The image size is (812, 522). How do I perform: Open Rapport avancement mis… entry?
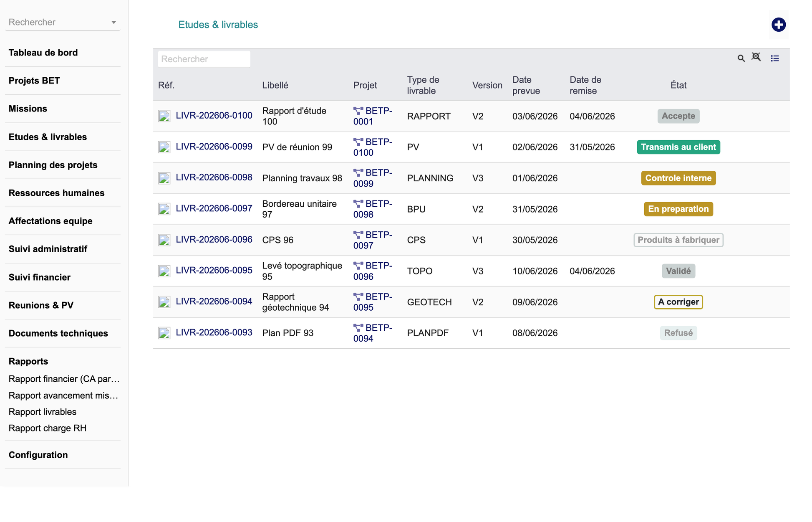click(x=63, y=395)
